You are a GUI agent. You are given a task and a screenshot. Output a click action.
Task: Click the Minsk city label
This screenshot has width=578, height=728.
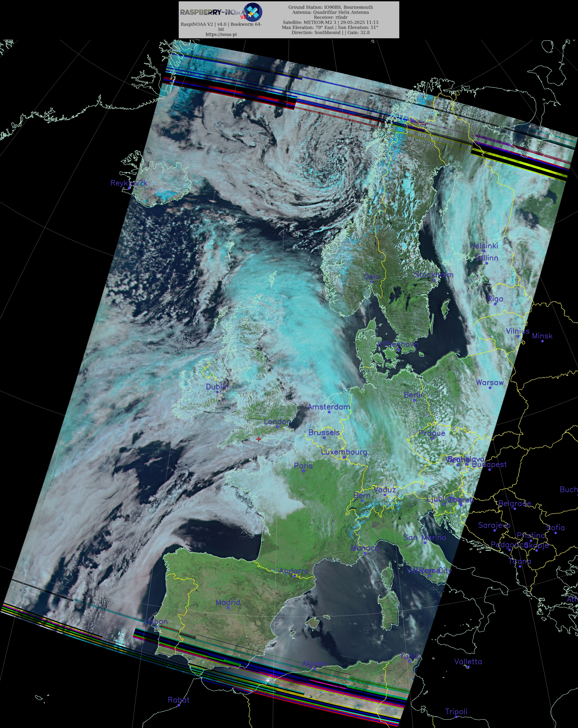click(x=542, y=336)
